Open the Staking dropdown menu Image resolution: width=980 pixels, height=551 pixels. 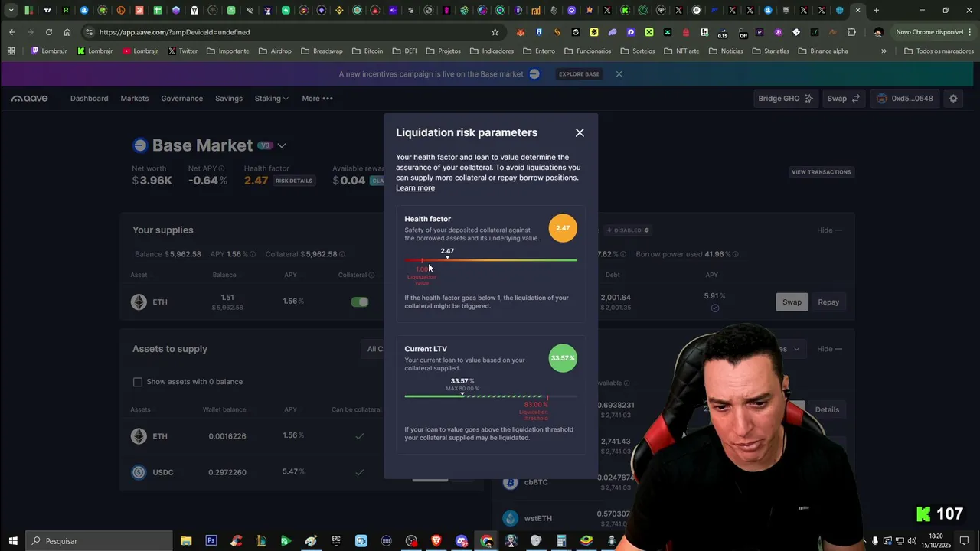[x=271, y=99]
